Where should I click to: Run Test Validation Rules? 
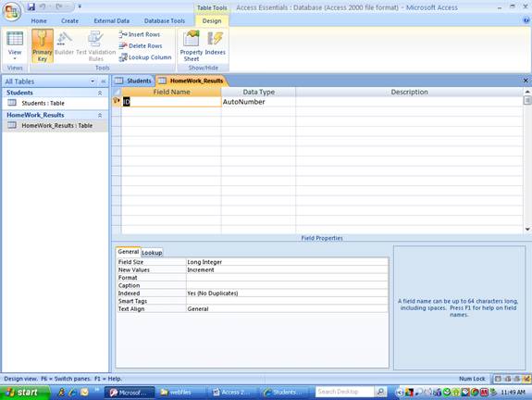[x=95, y=46]
